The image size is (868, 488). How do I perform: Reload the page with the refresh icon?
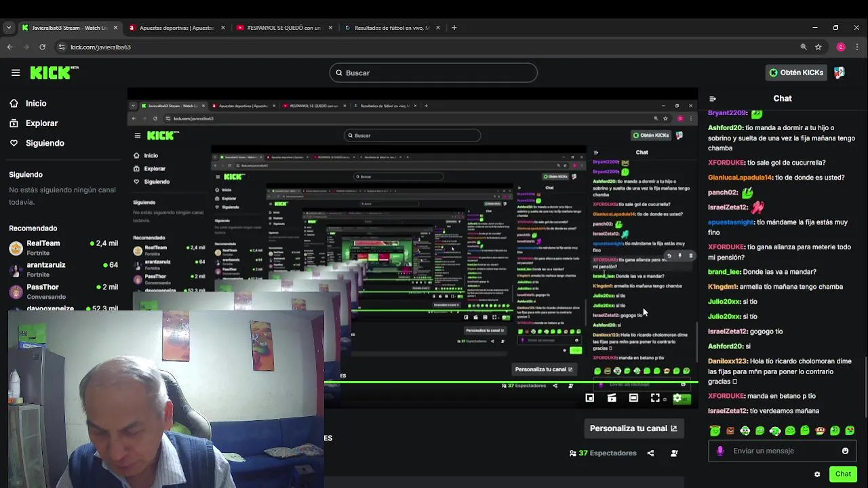pyautogui.click(x=42, y=47)
